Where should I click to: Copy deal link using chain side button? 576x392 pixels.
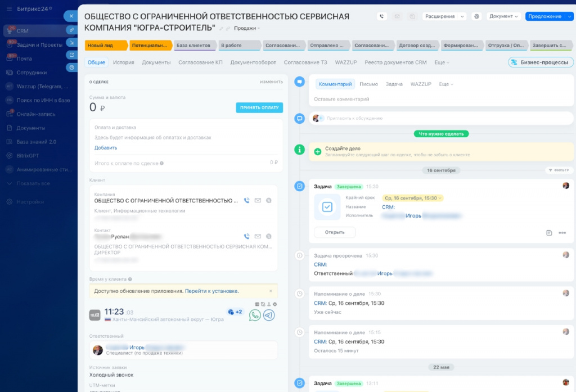(x=71, y=30)
